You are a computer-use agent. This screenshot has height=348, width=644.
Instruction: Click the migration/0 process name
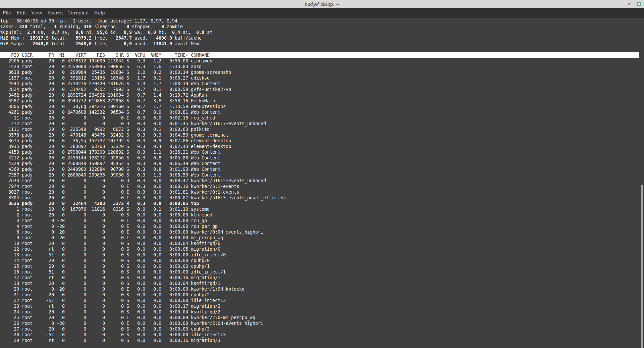[206, 249]
